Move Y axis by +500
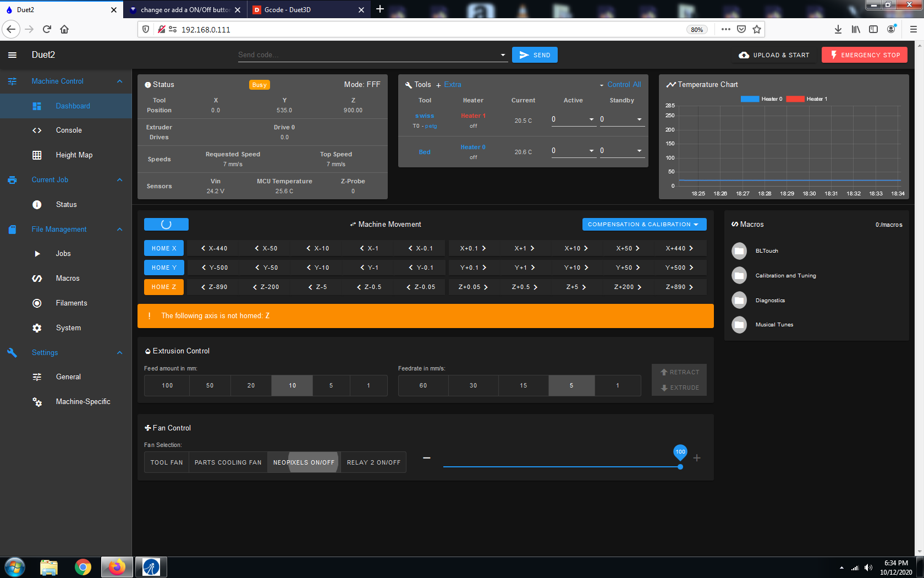 [680, 268]
